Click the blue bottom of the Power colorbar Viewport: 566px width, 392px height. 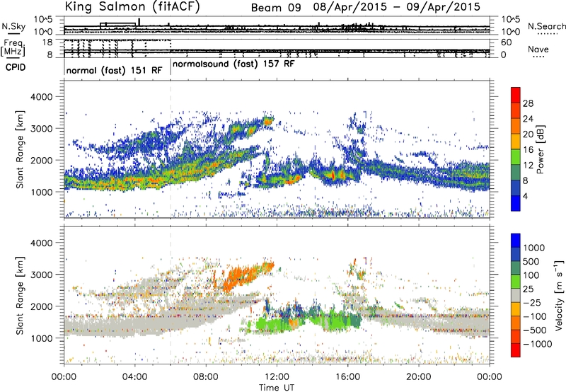click(516, 204)
